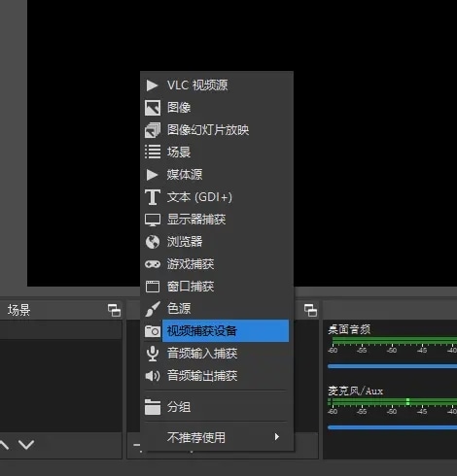Click the 文本 (GDI+) T icon
This screenshot has height=476, width=457.
point(153,197)
